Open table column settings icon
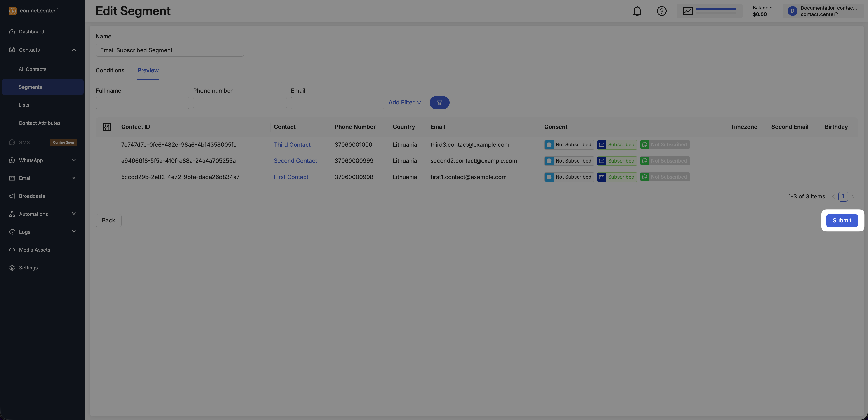 click(107, 127)
